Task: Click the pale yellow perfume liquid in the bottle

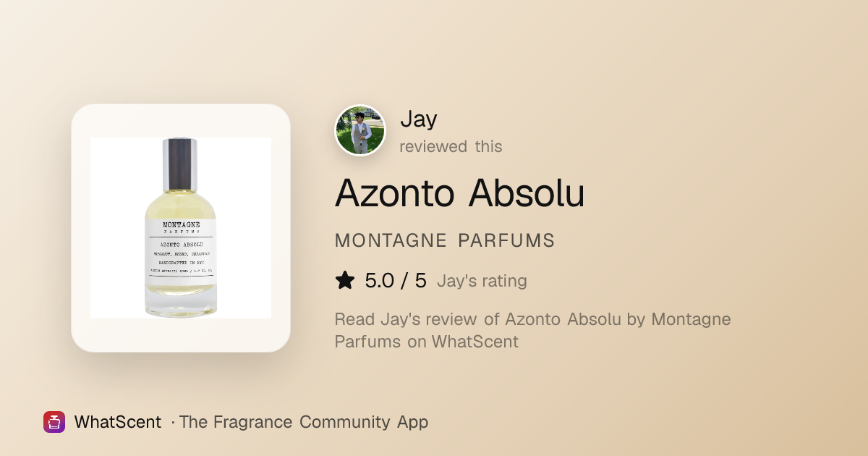Action: pyautogui.click(x=180, y=206)
